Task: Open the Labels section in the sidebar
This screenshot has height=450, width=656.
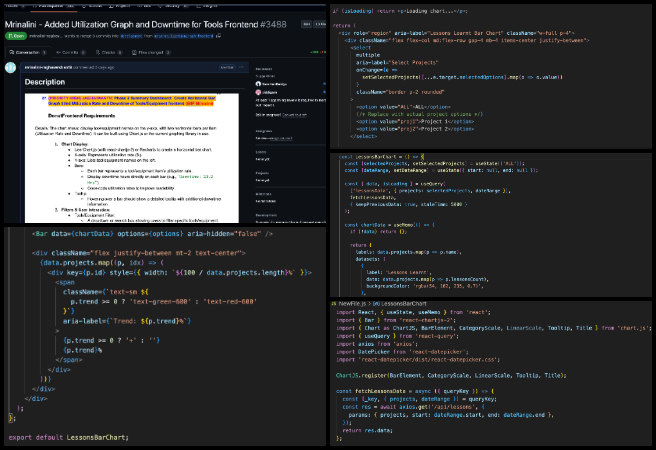Action: (x=261, y=152)
